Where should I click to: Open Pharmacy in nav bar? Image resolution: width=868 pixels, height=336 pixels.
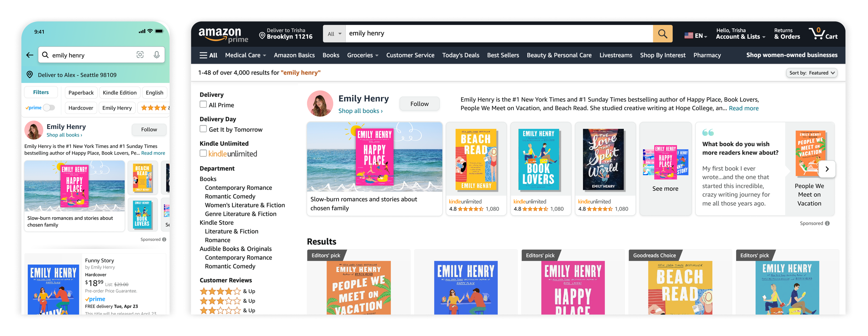[707, 55]
